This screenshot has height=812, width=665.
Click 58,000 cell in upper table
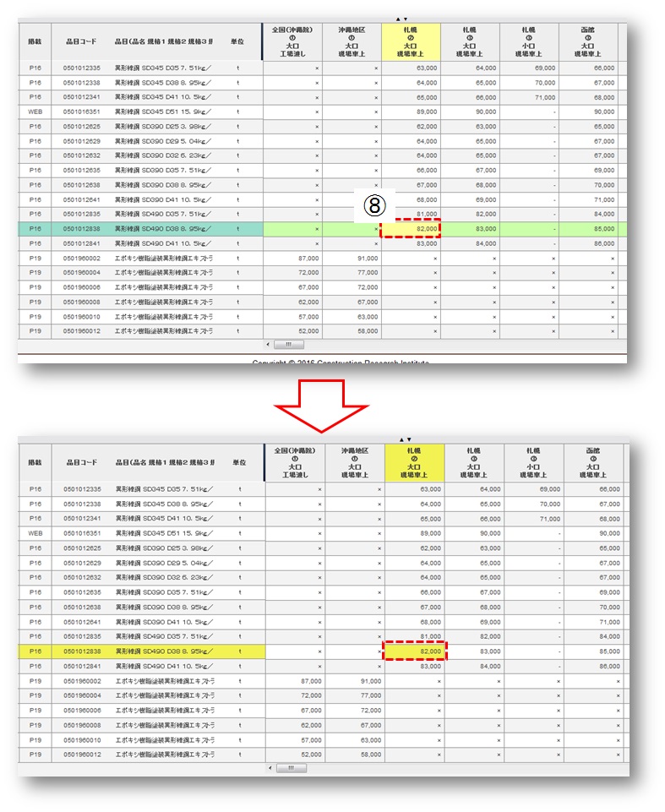pos(352,331)
